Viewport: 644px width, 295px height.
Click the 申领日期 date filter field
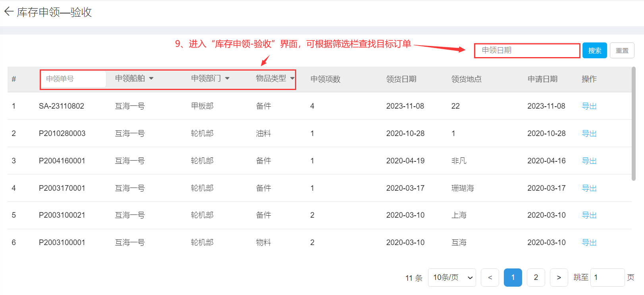coord(527,50)
